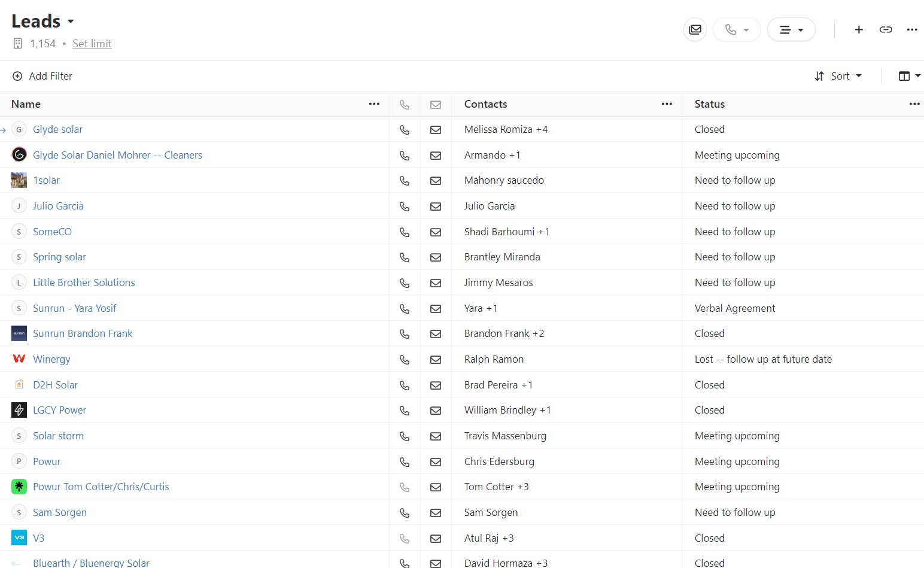
Task: Open the column layout selector
Action: [909, 76]
